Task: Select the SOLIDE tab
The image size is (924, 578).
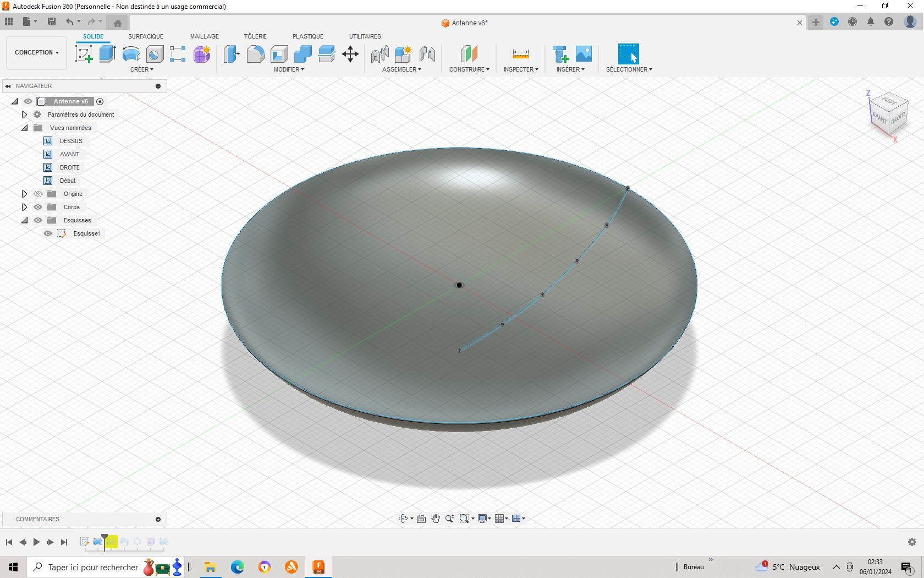Action: [x=93, y=36]
